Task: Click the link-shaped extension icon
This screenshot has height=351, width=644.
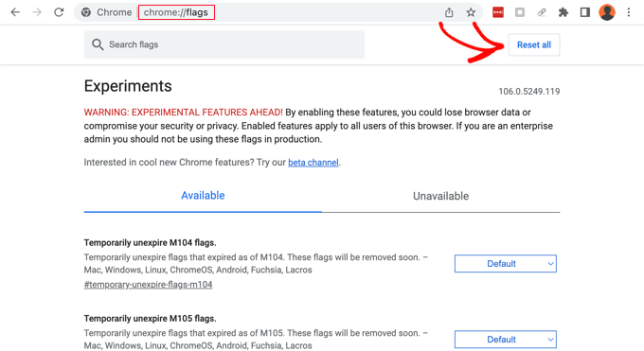Action: (542, 12)
